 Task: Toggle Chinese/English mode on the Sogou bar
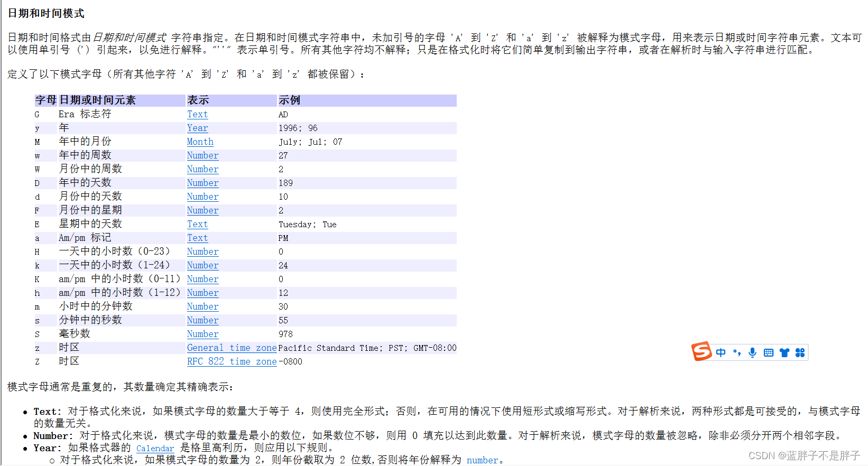coord(721,352)
